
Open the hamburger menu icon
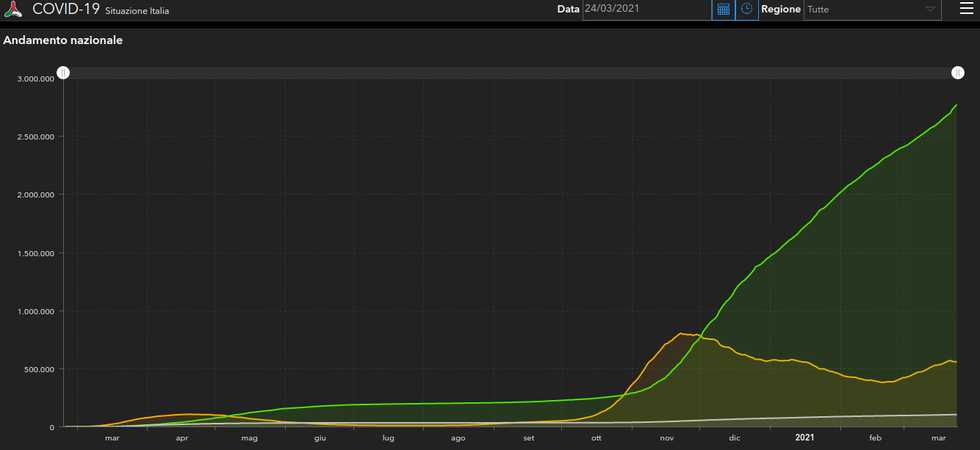click(x=966, y=9)
